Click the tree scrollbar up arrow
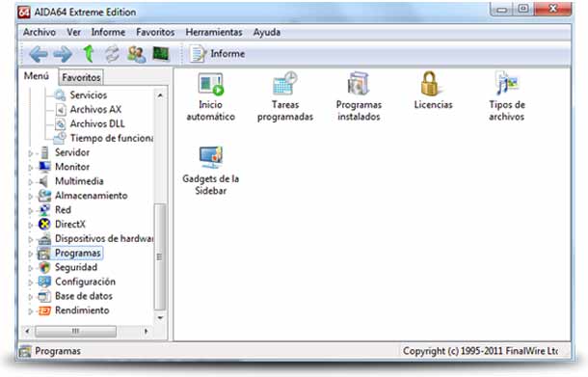This screenshot has height=377, width=588. click(x=160, y=95)
